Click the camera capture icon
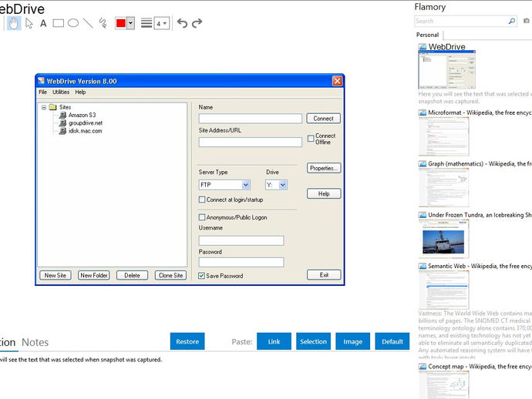This screenshot has width=532, height=399. tap(527, 21)
